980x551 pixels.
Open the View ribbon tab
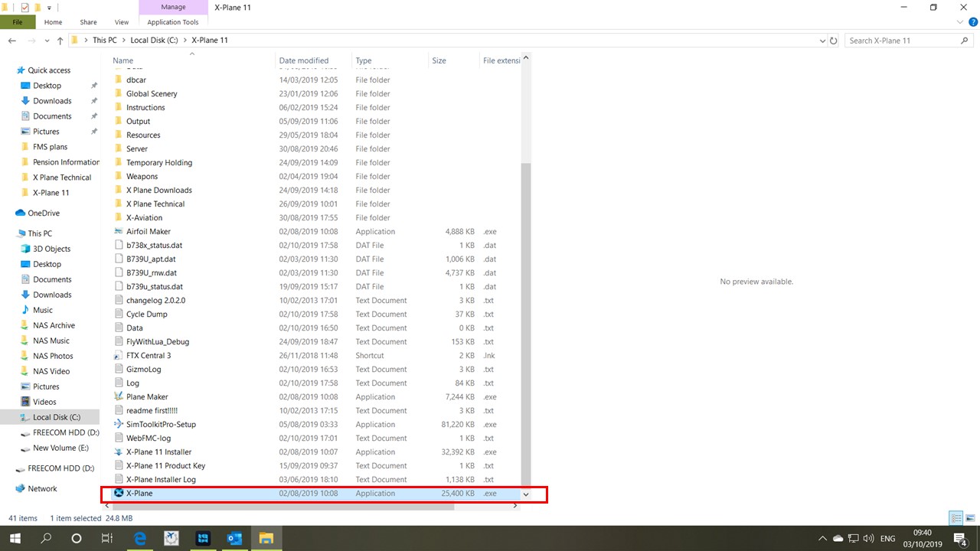point(122,22)
